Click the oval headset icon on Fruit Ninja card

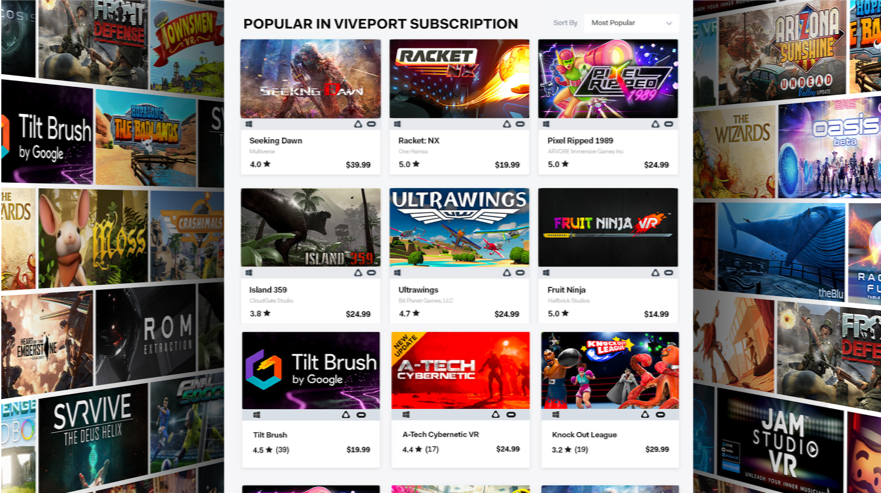(x=669, y=273)
